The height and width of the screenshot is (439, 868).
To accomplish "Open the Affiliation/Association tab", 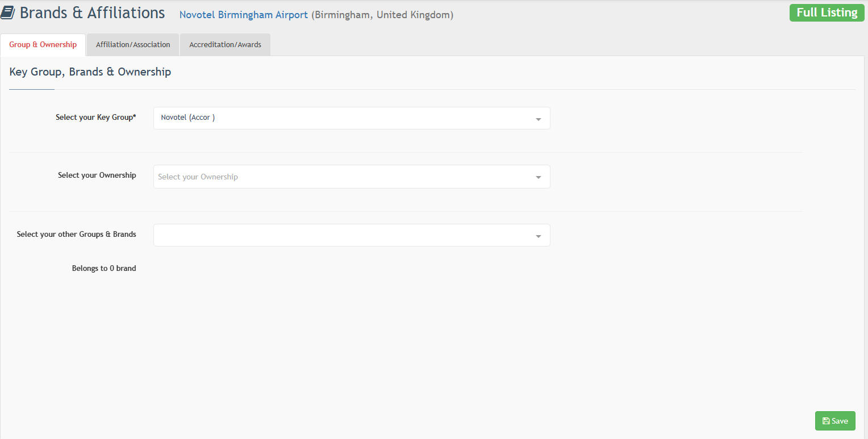I will tap(133, 45).
